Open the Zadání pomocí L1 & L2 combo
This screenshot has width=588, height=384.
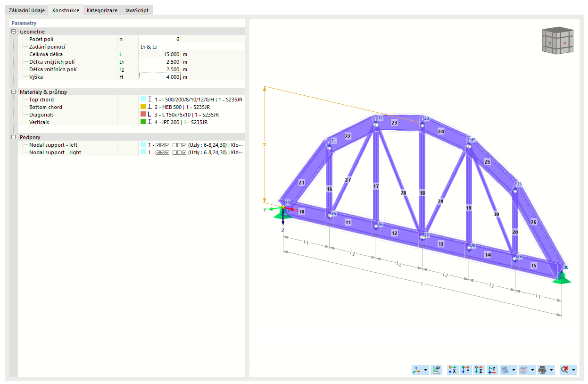pyautogui.click(x=191, y=47)
